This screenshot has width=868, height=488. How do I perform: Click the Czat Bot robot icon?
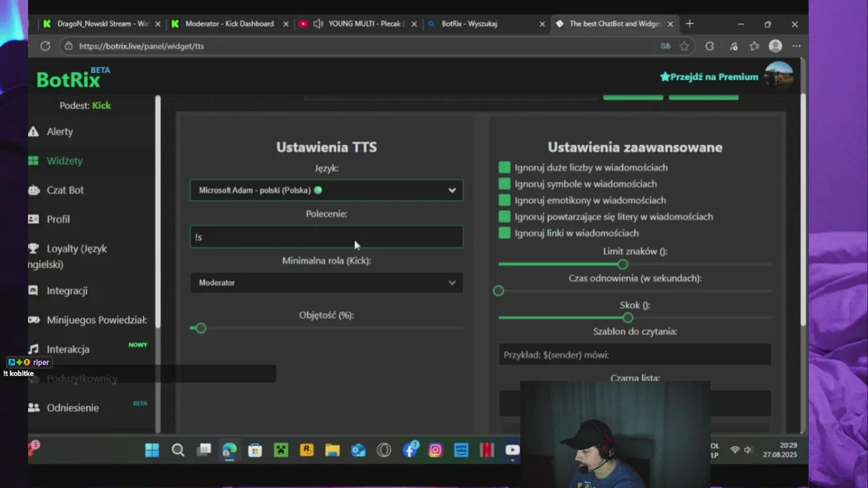click(x=33, y=190)
